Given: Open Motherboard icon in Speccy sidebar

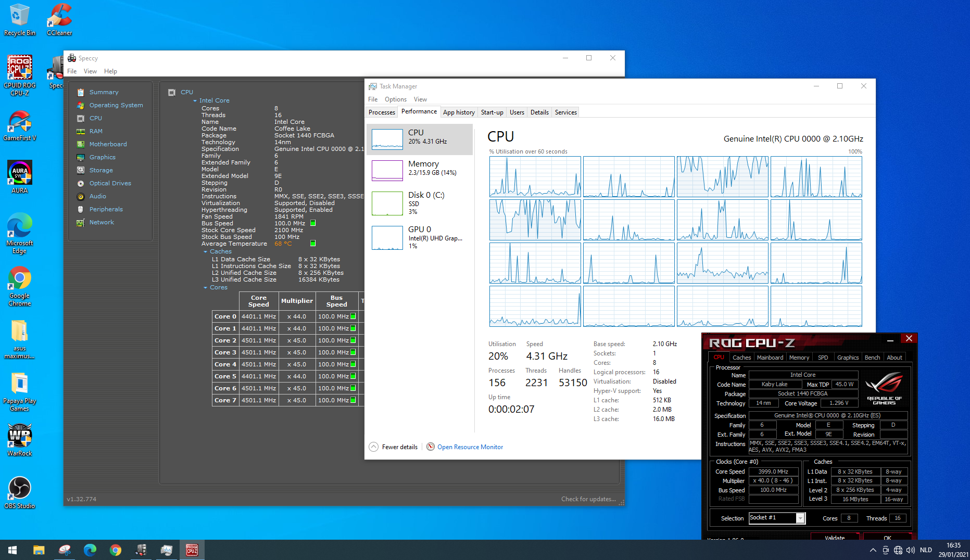Looking at the screenshot, I should tap(81, 144).
